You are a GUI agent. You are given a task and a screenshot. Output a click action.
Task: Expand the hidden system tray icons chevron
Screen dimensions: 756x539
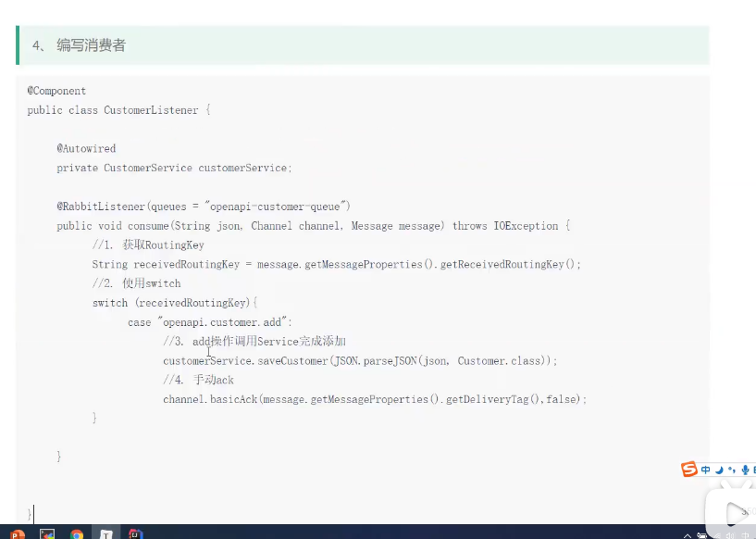click(x=688, y=535)
